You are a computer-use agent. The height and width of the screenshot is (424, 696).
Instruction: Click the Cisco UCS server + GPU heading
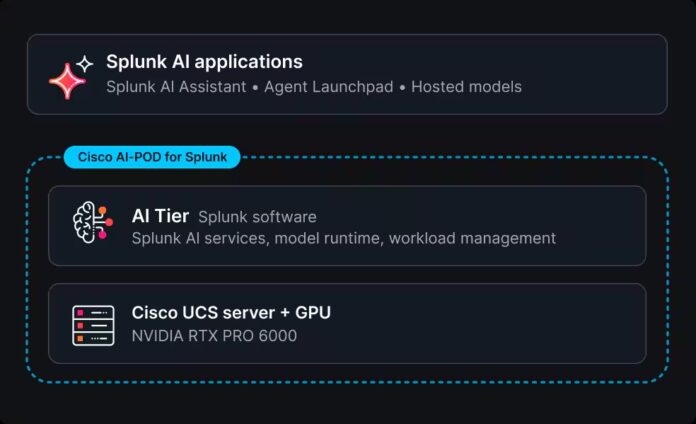[231, 313]
